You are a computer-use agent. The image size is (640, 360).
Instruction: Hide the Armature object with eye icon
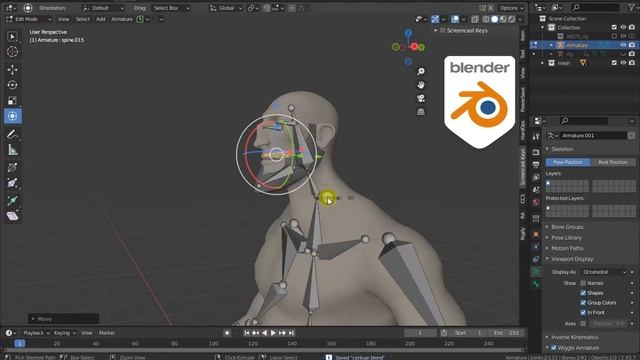[623, 45]
